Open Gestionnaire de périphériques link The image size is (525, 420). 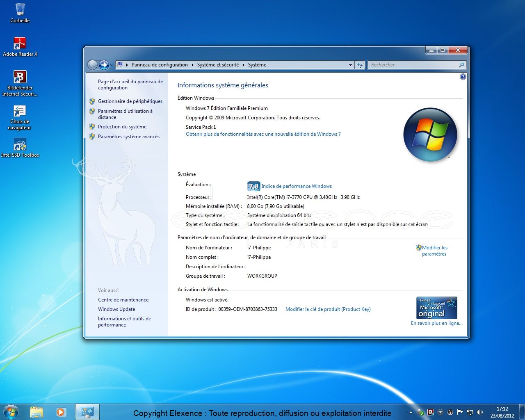point(130,101)
